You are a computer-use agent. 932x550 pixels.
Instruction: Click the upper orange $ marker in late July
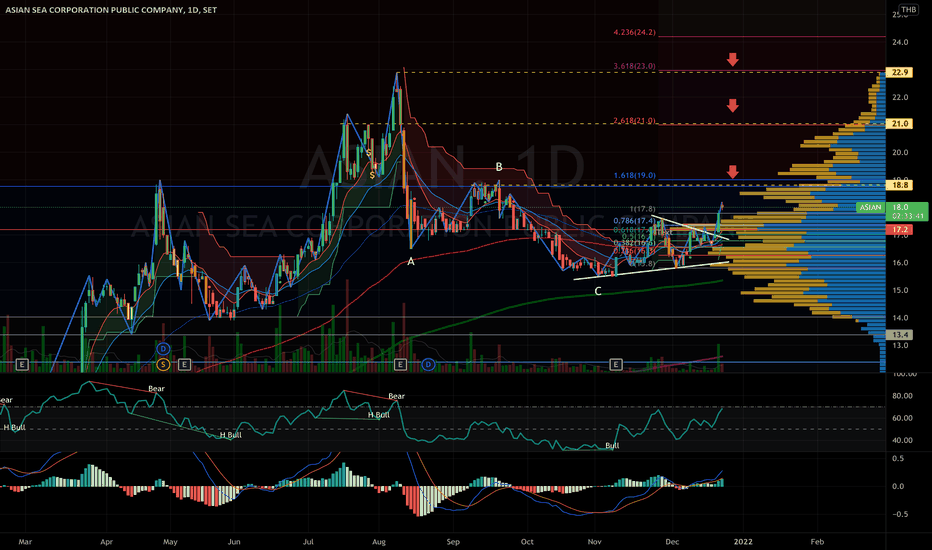[x=369, y=153]
